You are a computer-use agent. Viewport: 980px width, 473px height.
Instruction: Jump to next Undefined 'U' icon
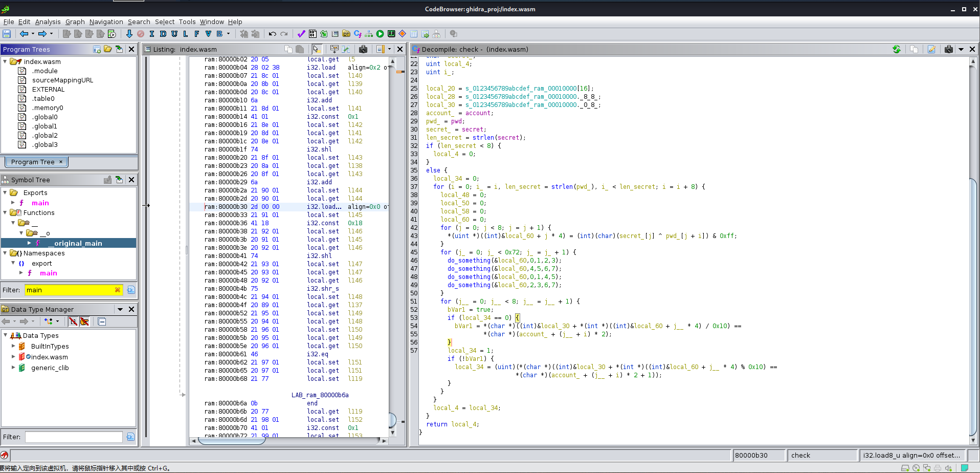pos(174,34)
